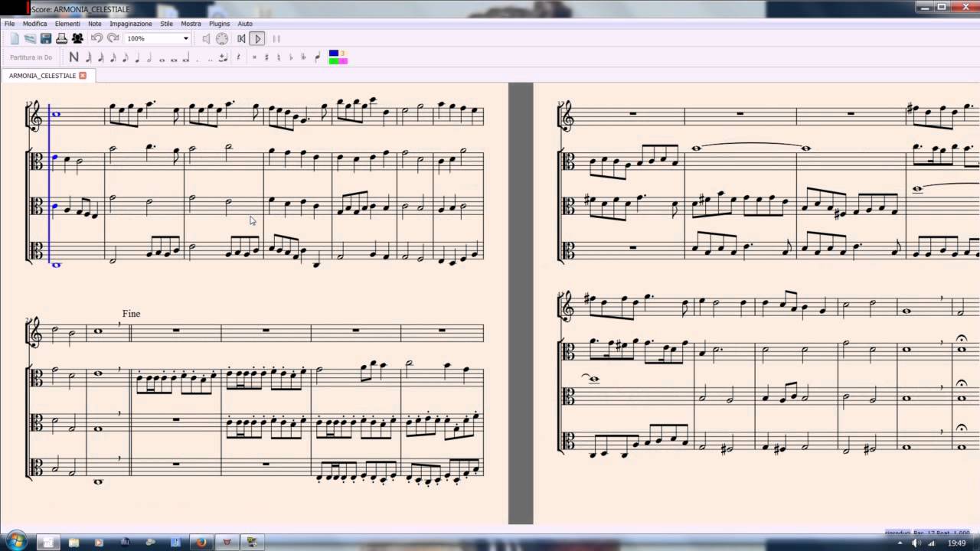Image resolution: width=980 pixels, height=551 pixels.
Task: Toggle the tie note button
Action: click(223, 57)
